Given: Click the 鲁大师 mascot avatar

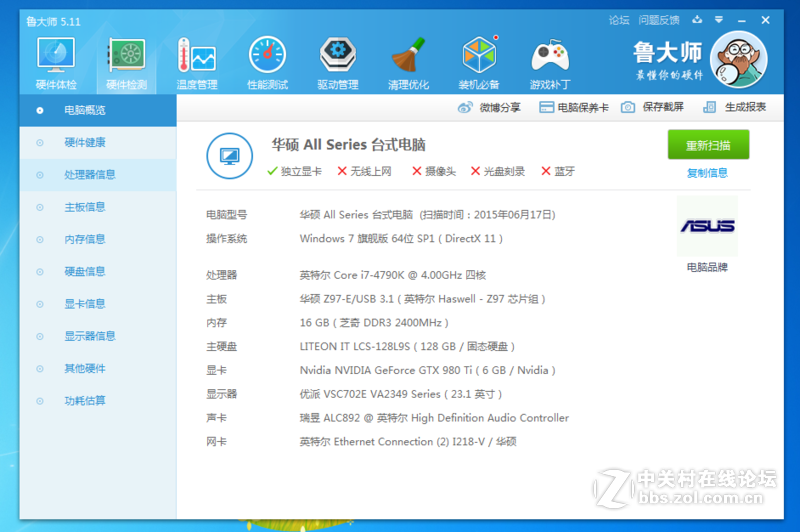Looking at the screenshot, I should 738,60.
